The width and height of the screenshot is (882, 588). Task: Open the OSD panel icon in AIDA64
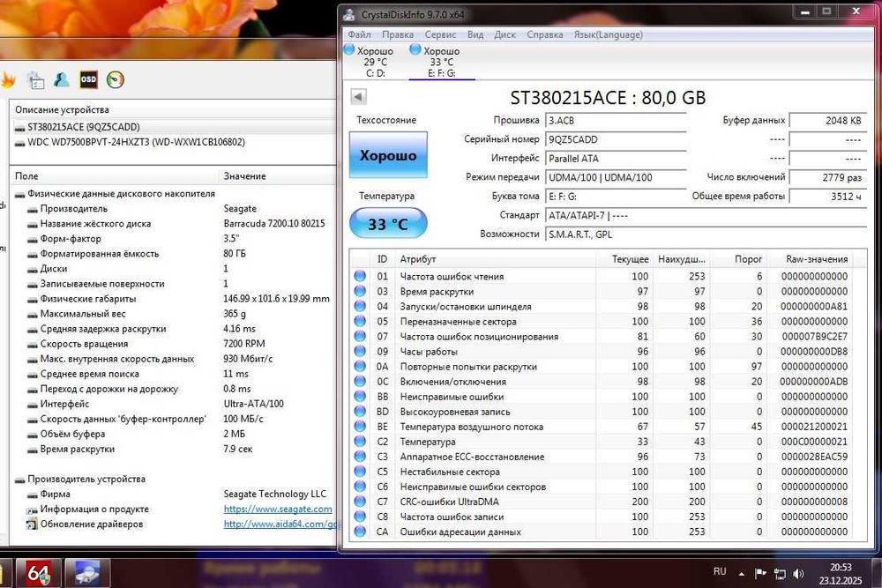coord(88,80)
